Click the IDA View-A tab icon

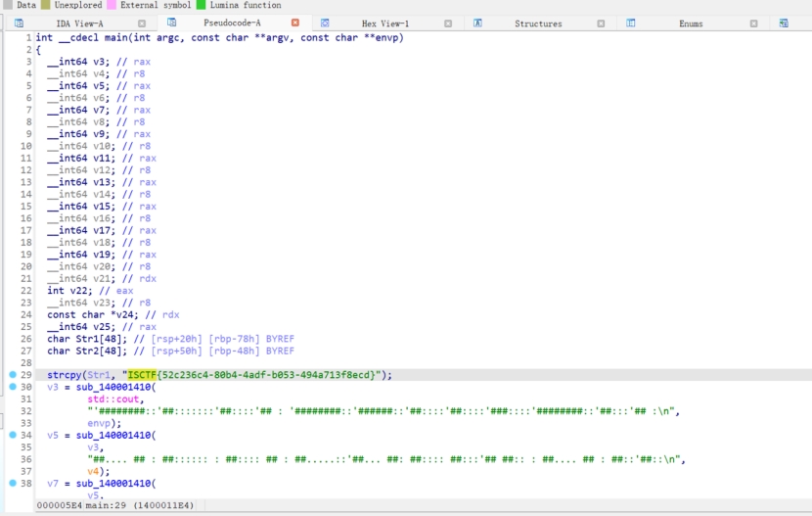point(19,23)
